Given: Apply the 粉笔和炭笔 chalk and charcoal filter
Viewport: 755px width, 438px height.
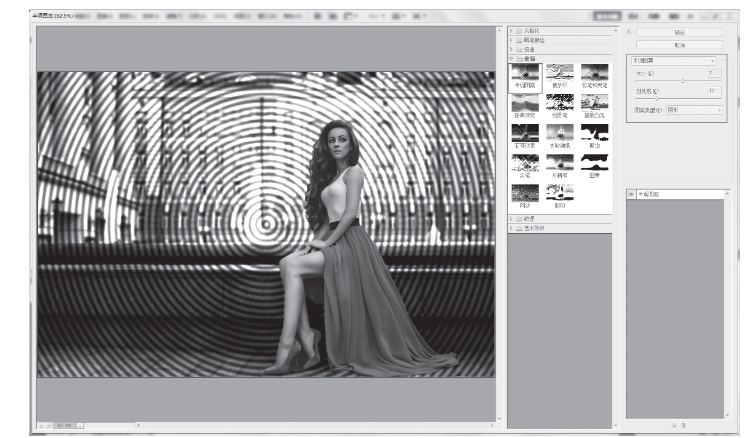Looking at the screenshot, I should tap(594, 74).
